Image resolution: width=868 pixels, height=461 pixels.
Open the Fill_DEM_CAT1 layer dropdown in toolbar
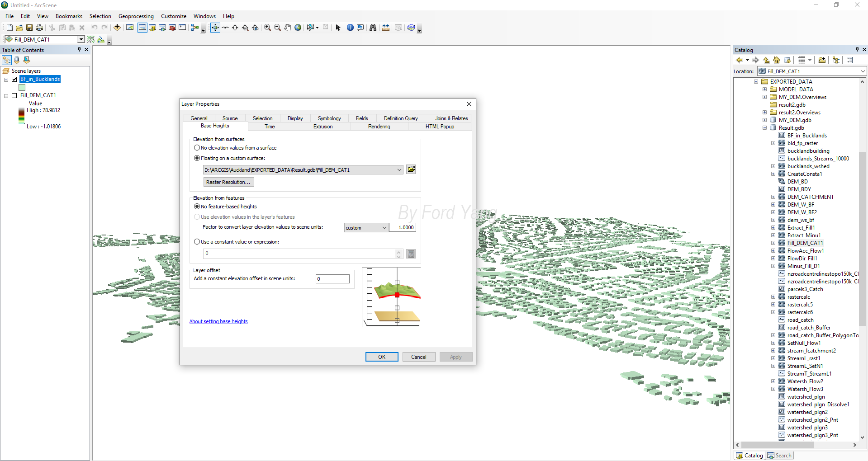81,40
